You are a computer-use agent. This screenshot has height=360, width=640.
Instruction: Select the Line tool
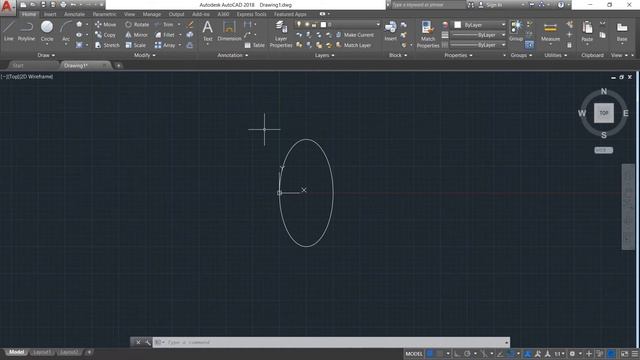click(9, 31)
